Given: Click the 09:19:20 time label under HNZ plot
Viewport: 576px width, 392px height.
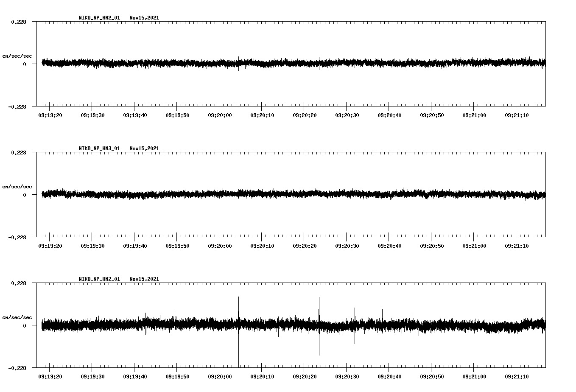Looking at the screenshot, I should tap(50, 376).
